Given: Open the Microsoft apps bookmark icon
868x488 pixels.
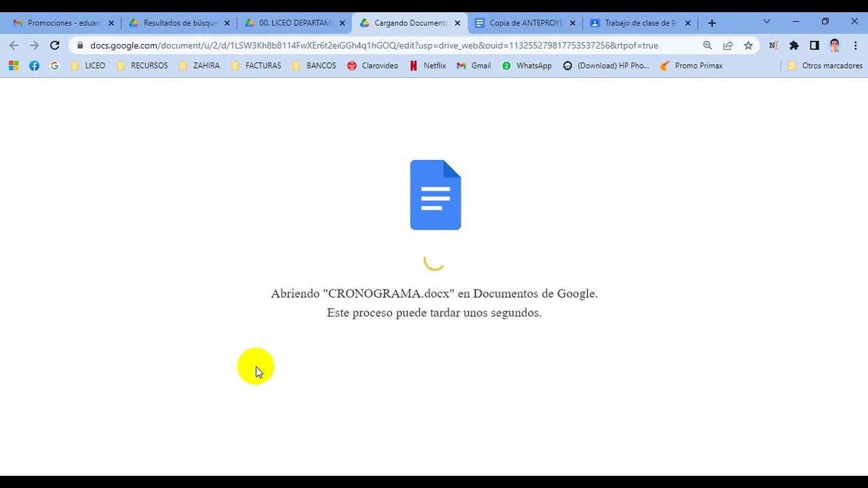Looking at the screenshot, I should point(14,66).
